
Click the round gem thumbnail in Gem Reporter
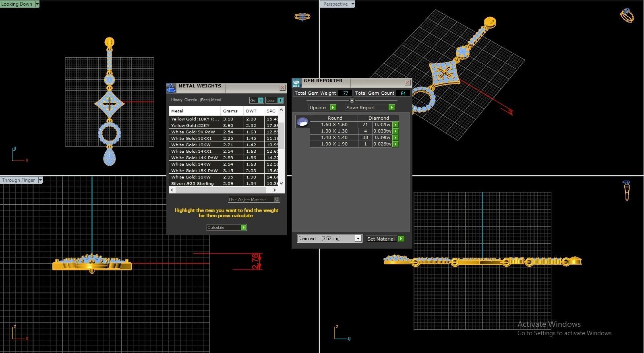coord(302,121)
